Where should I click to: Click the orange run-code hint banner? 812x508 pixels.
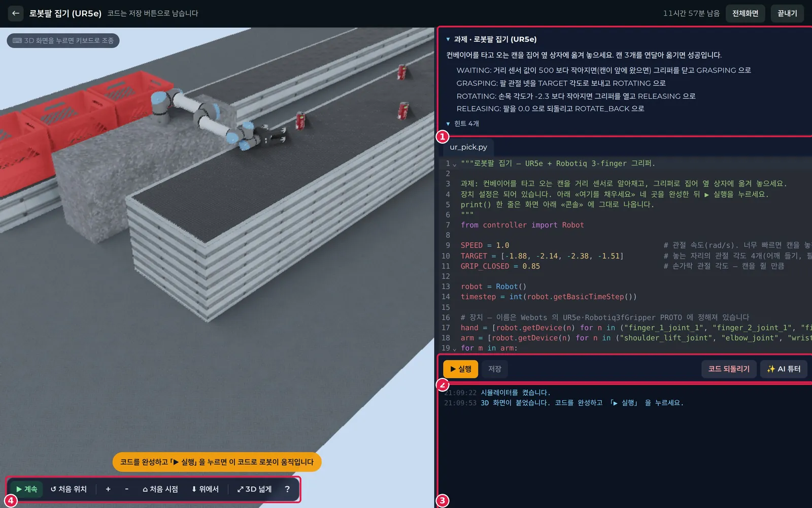click(x=217, y=462)
